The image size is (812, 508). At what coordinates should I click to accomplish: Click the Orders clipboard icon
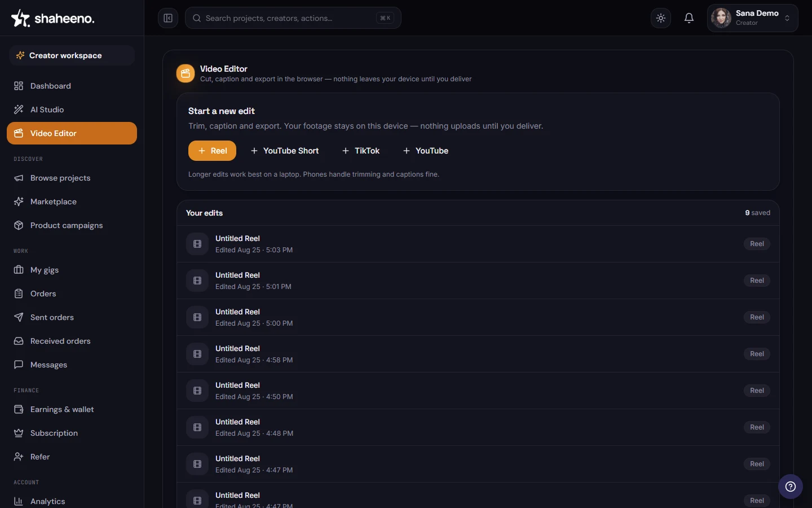pos(19,294)
